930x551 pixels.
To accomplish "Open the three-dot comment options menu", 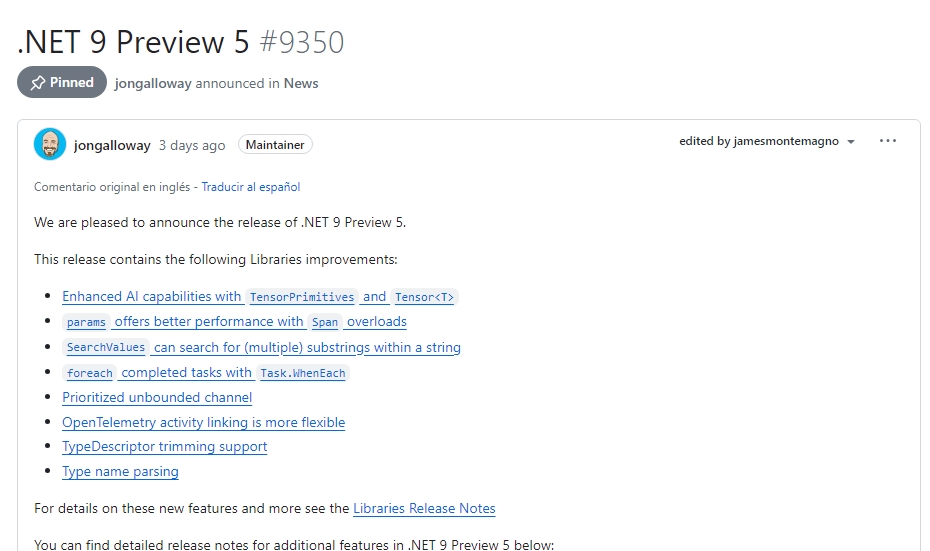I will click(x=887, y=141).
